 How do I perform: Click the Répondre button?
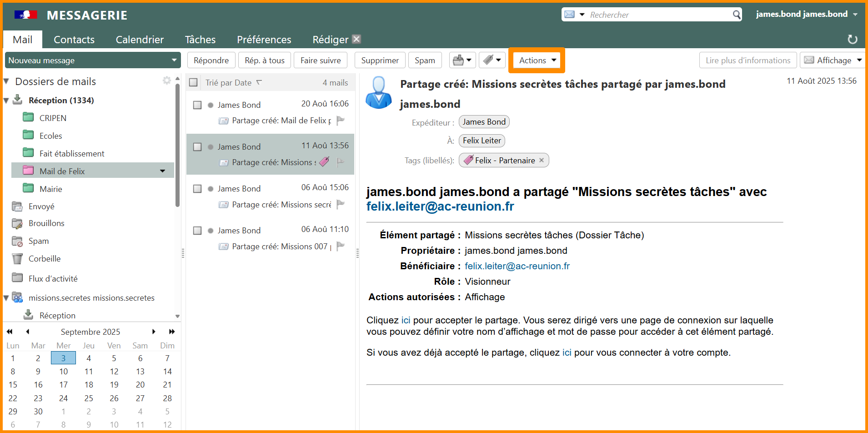[x=211, y=60]
